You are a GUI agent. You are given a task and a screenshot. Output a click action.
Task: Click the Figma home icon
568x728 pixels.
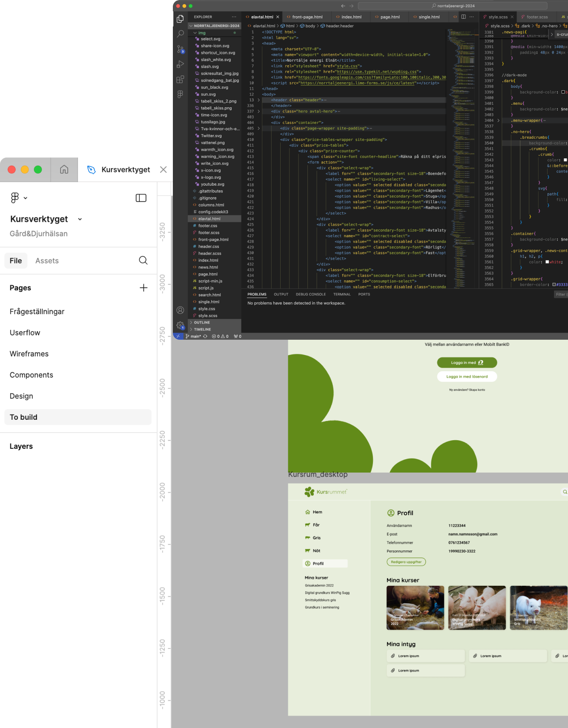pos(64,169)
